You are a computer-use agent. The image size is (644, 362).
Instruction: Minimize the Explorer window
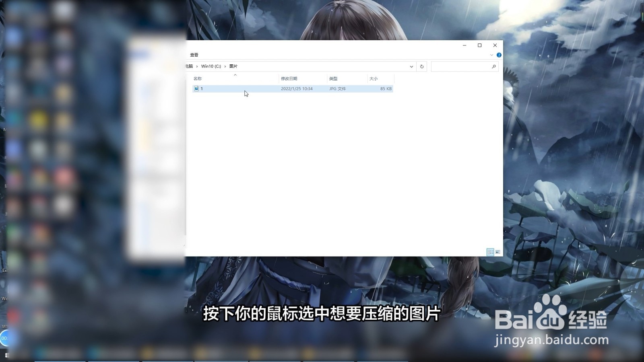(464, 45)
